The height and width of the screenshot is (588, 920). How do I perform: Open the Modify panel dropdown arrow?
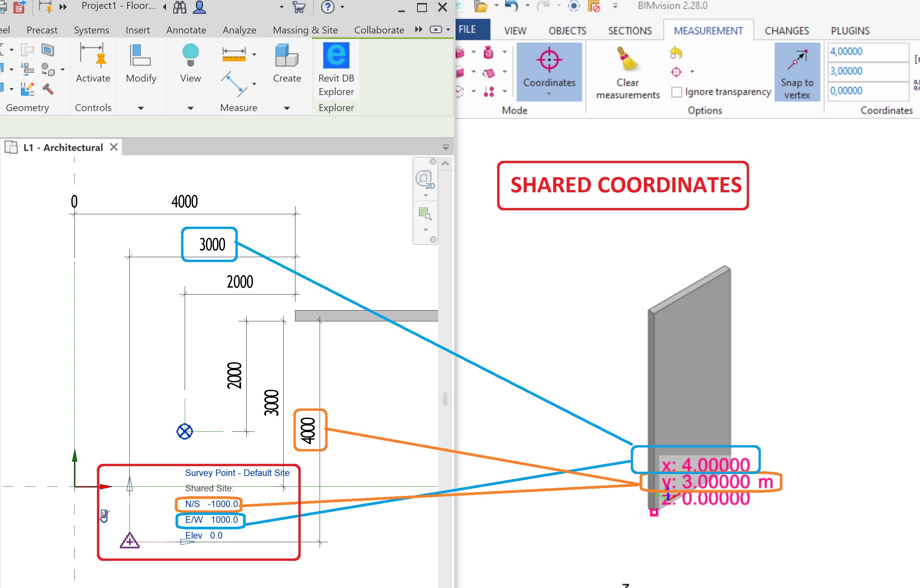[141, 108]
